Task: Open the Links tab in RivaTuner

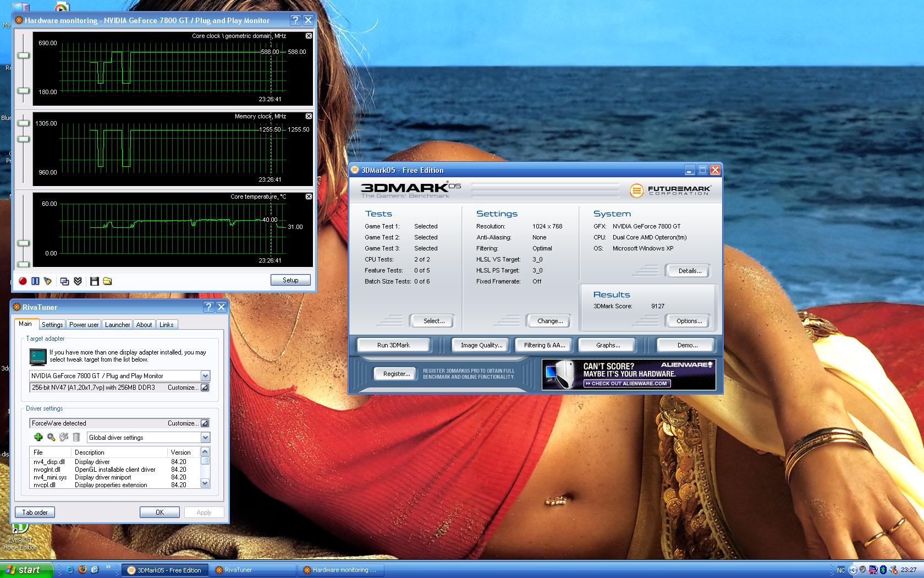Action: pyautogui.click(x=166, y=325)
